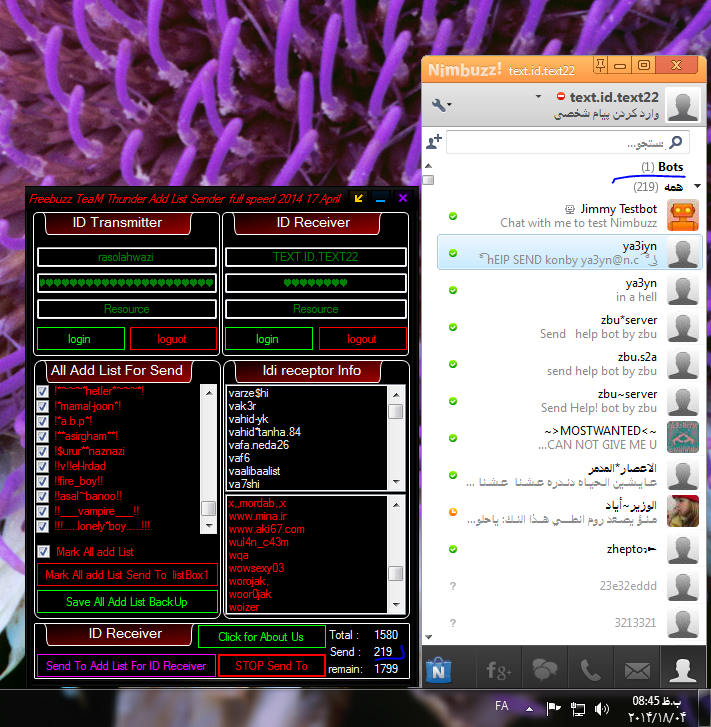Pin the Nimbuzz window on top
The height and width of the screenshot is (727, 711).
[600, 65]
